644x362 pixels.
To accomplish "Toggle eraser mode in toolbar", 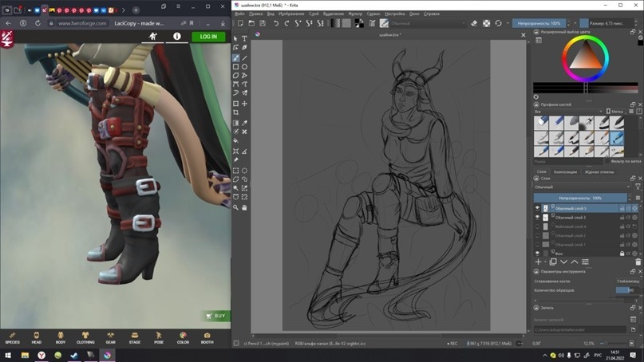I will [x=474, y=23].
